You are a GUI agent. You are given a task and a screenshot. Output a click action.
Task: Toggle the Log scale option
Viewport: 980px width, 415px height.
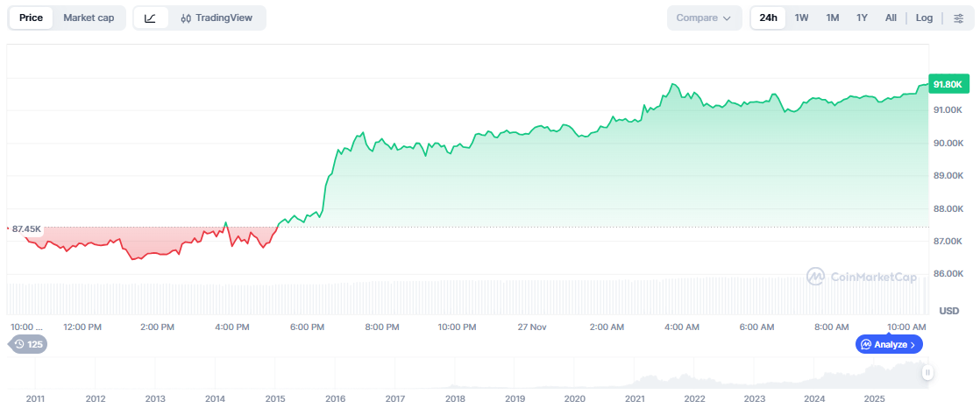(x=925, y=18)
